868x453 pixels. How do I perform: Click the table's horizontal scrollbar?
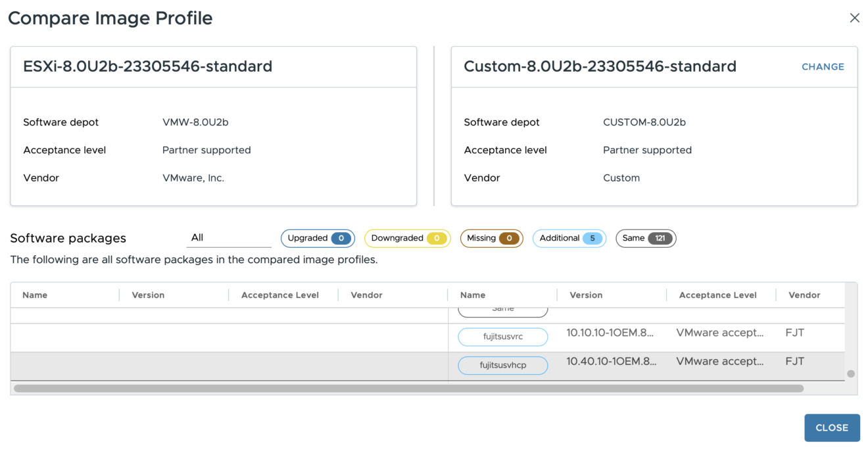click(x=408, y=389)
